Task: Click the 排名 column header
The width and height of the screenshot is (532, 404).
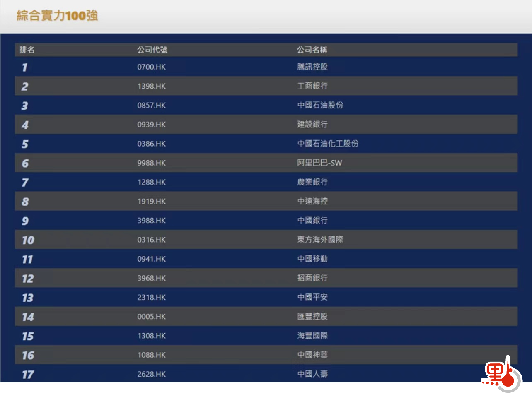Action: click(27, 50)
